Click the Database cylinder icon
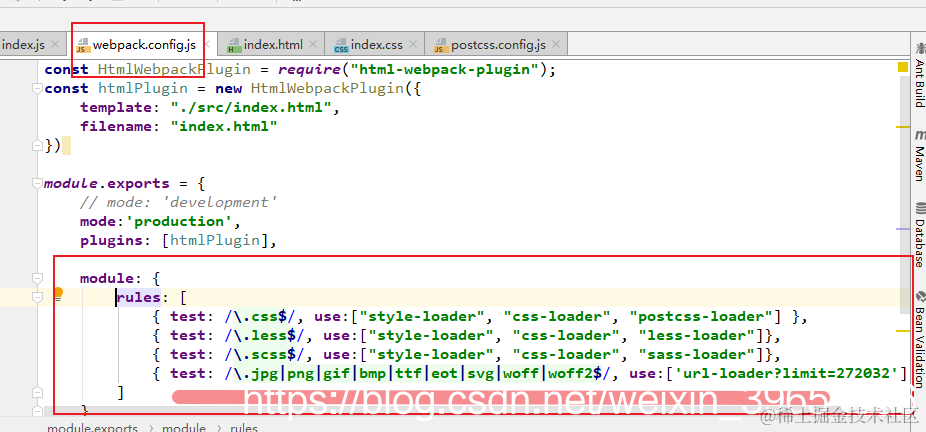Viewport: 926px width, 432px height. click(920, 208)
